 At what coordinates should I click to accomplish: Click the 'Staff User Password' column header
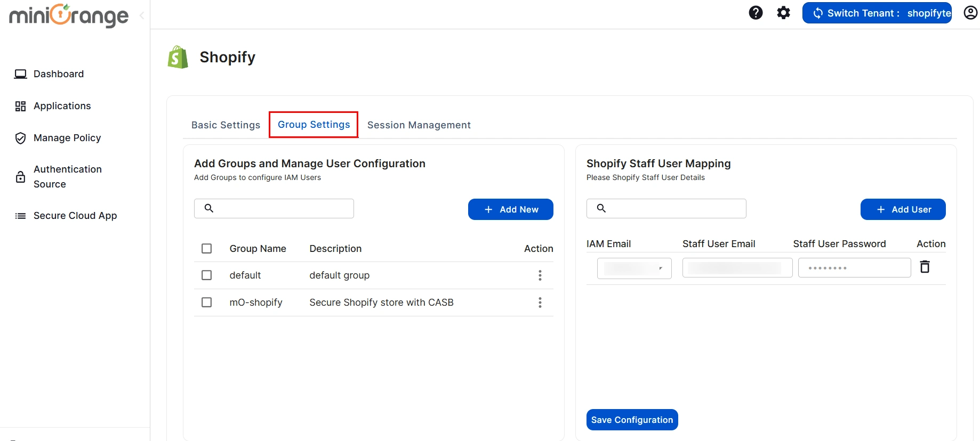click(839, 244)
